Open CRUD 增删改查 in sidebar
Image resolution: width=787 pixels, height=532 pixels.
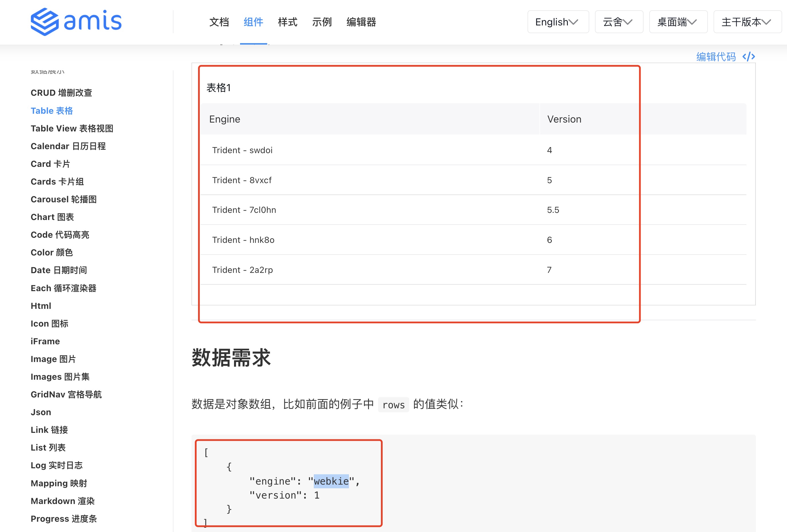[x=61, y=93]
